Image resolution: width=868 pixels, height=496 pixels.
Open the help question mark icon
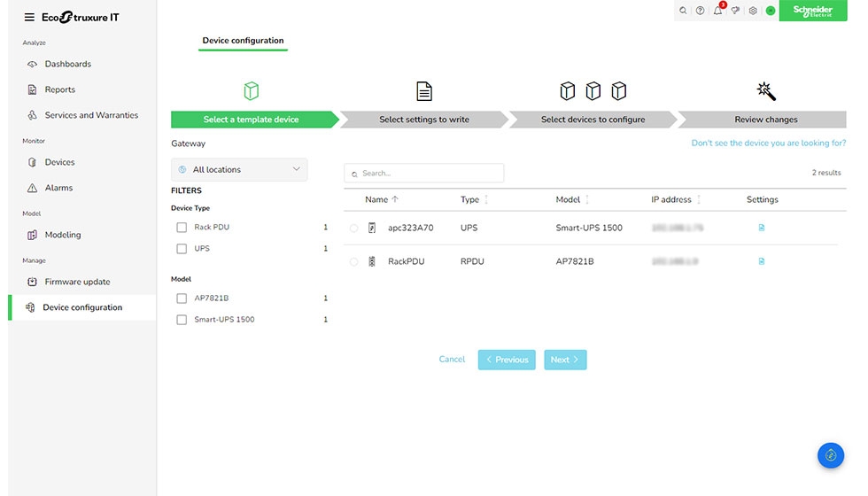701,11
